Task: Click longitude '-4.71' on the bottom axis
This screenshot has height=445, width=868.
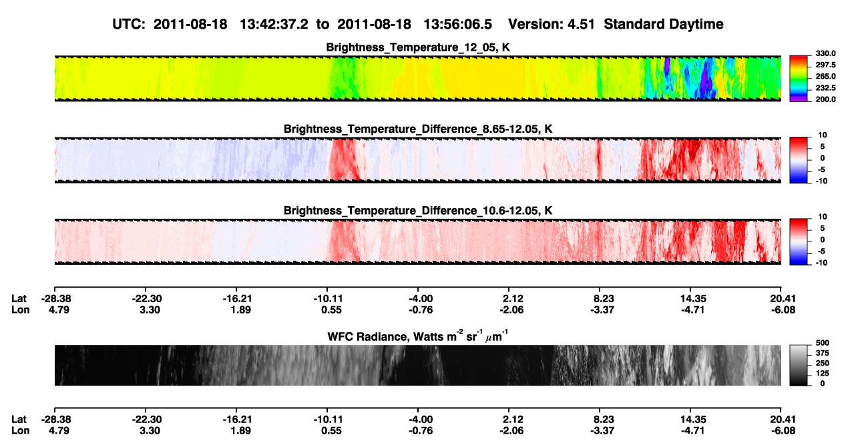Action: pos(691,430)
